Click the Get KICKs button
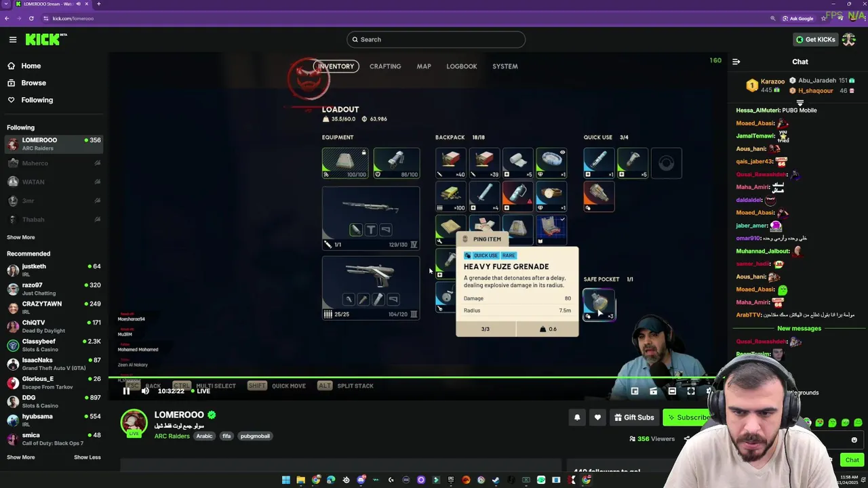The image size is (868, 488). pos(816,39)
